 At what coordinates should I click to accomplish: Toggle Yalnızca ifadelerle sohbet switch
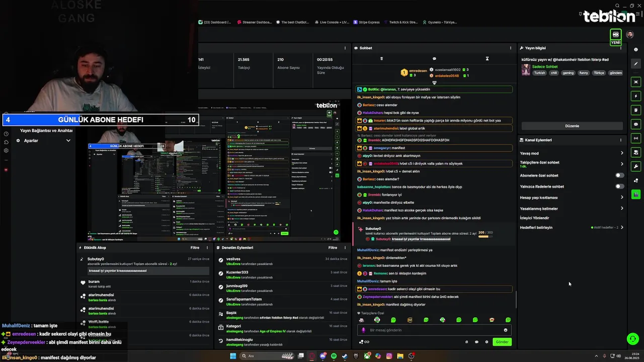pyautogui.click(x=620, y=187)
